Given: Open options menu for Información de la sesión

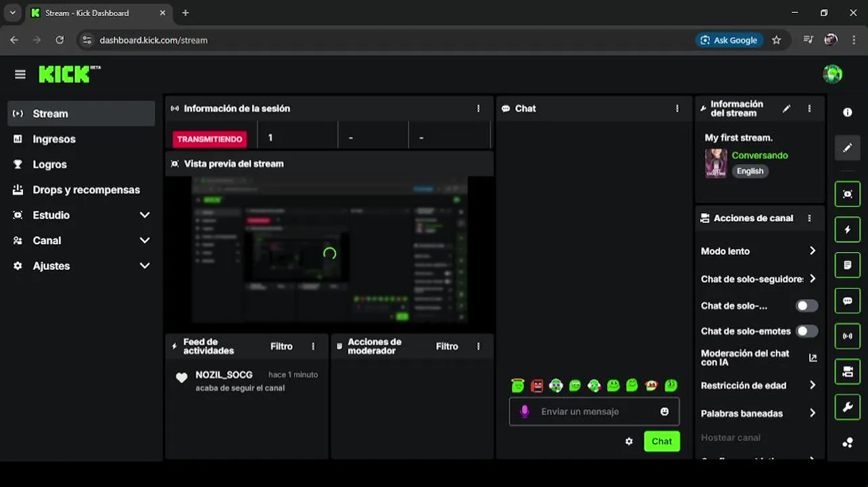Looking at the screenshot, I should click(478, 108).
